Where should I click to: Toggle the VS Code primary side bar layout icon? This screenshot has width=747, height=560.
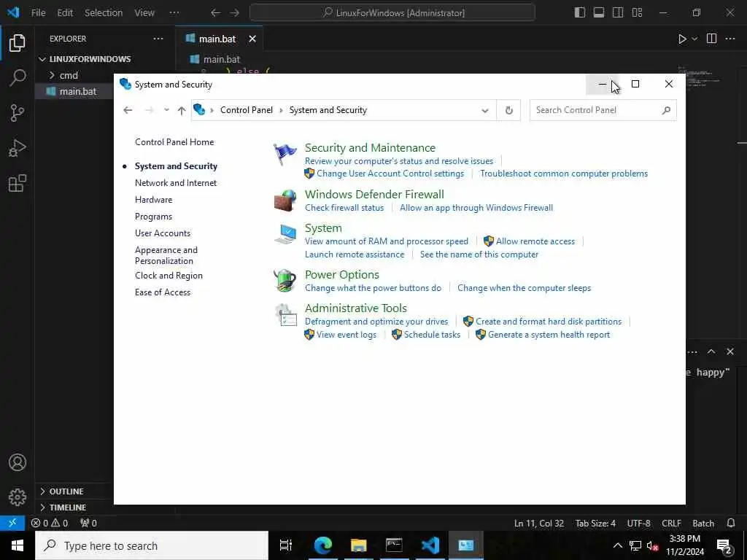pos(580,12)
